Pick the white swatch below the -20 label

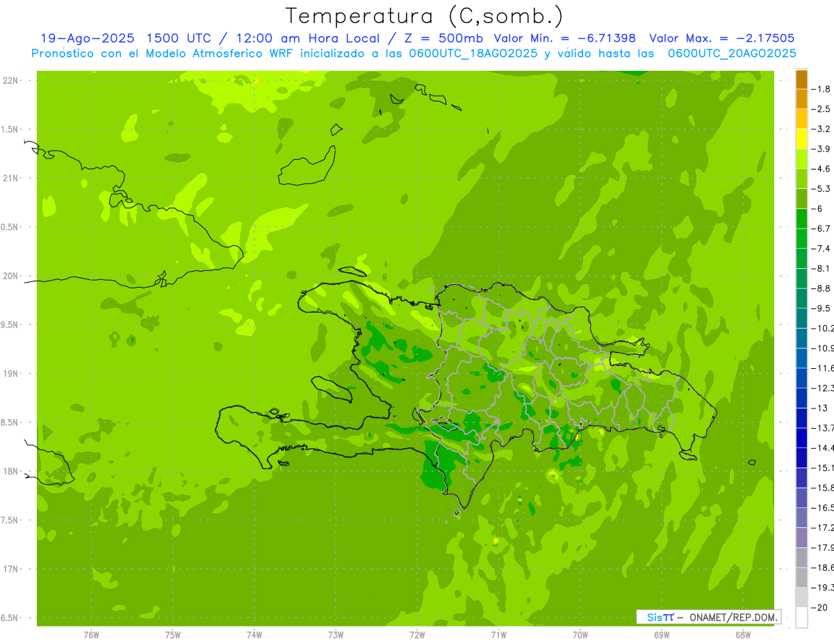click(x=801, y=618)
